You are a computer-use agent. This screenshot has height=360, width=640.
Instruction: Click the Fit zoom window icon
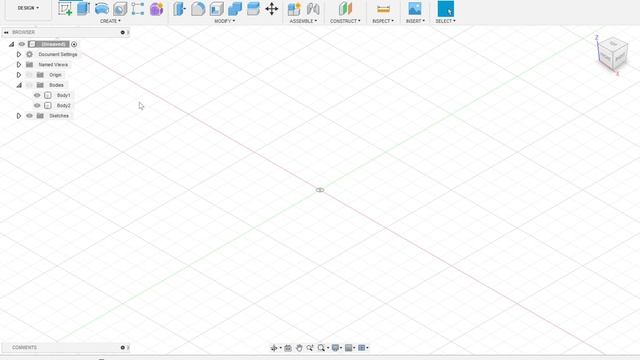[321, 348]
